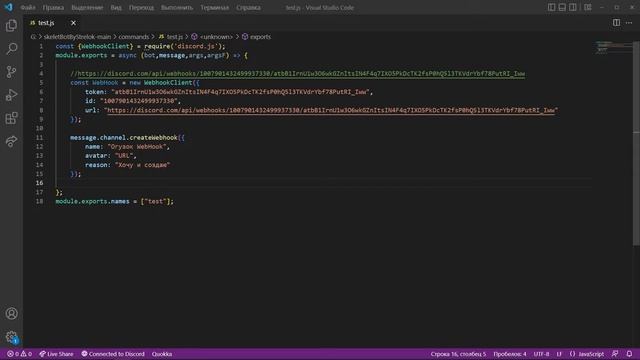Click createWebhook on line 11

(153, 138)
